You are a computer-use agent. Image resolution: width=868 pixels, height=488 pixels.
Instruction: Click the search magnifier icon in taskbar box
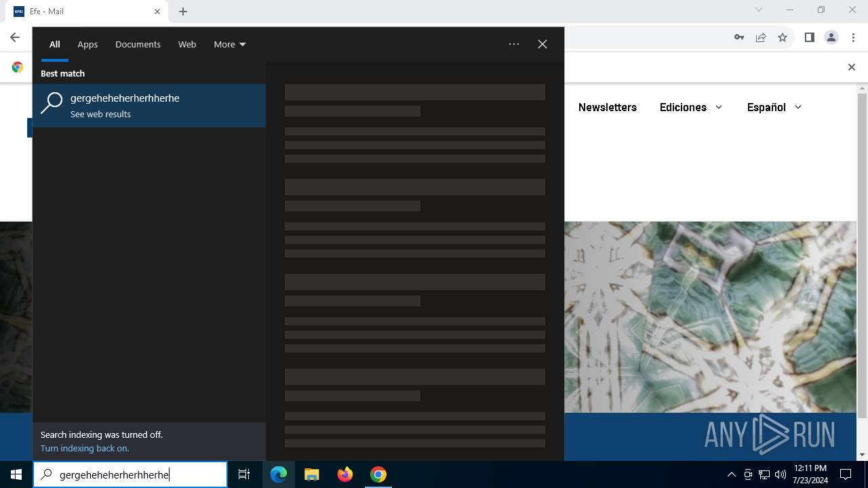pyautogui.click(x=47, y=474)
